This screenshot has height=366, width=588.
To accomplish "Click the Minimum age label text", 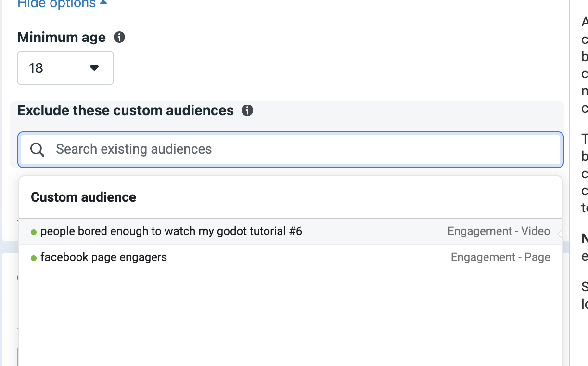I will (x=62, y=37).
